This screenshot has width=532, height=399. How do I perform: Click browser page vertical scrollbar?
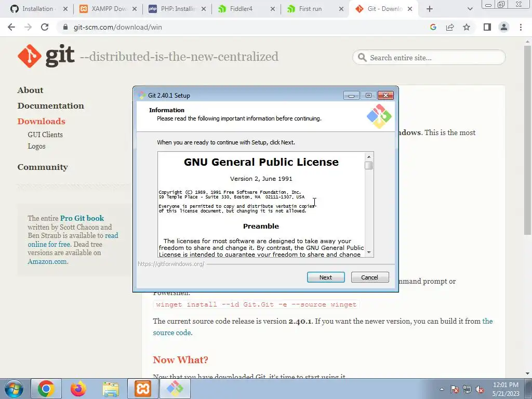pos(528,139)
